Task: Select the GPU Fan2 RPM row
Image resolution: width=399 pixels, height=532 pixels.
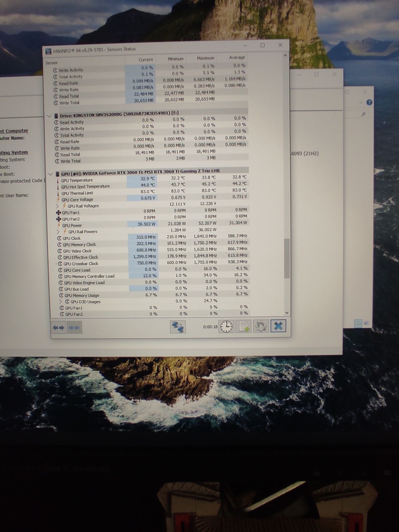Action: [x=152, y=217]
